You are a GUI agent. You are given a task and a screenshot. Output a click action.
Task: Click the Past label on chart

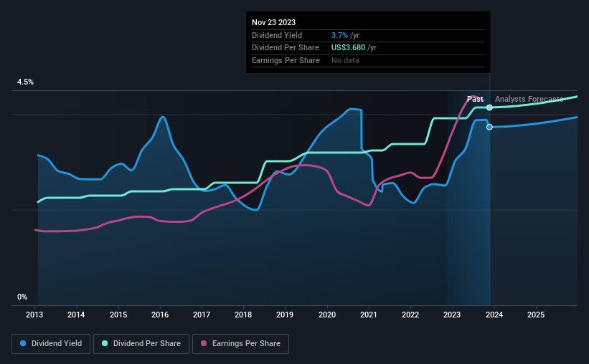coord(475,99)
